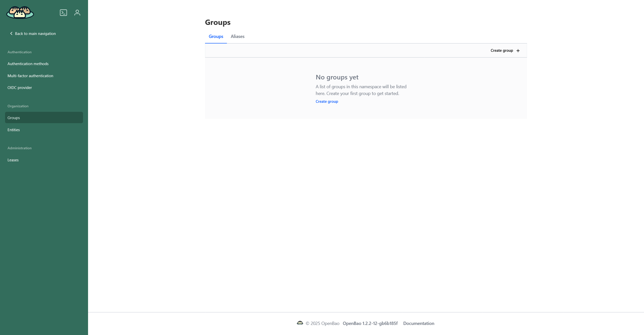The height and width of the screenshot is (335, 644).
Task: Open the OIDC provider page
Action: (20, 87)
